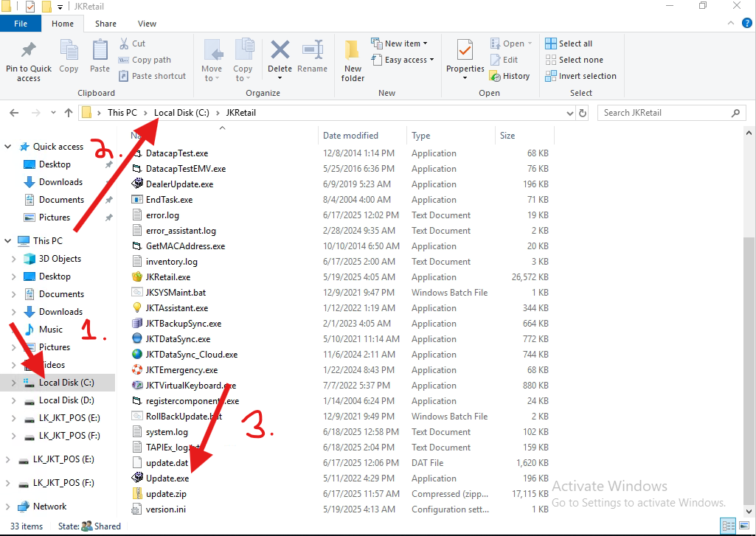Click the Help question mark icon
Viewport: 756px width, 536px height.
747,23
